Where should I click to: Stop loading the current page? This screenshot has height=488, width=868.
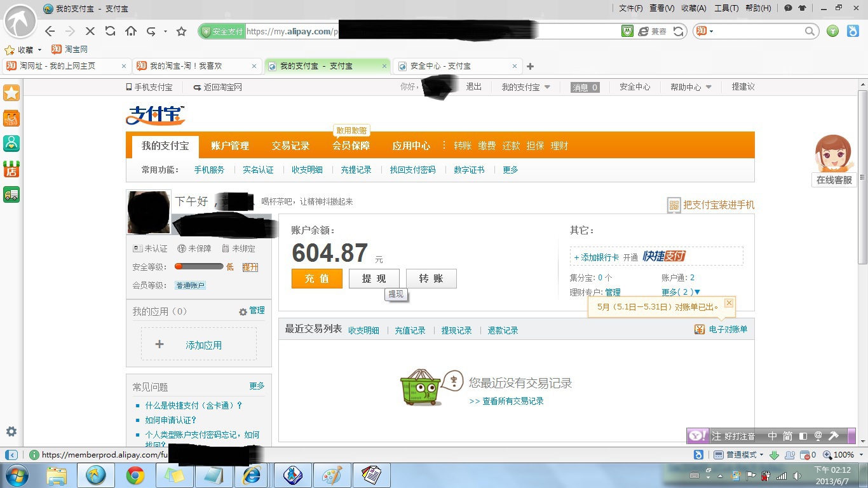tap(90, 31)
